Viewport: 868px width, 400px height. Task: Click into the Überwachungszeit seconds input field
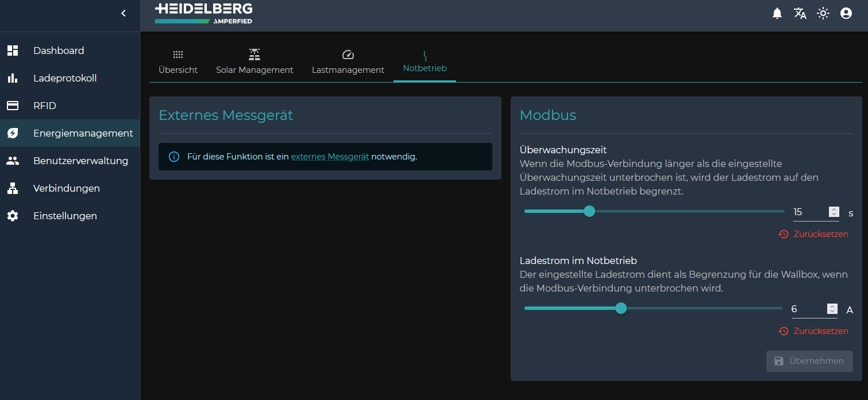809,212
